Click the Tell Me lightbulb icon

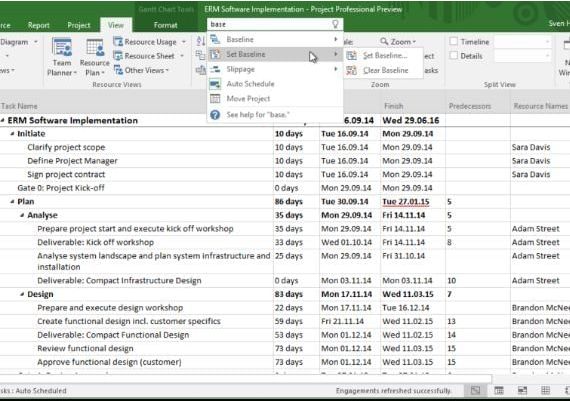click(335, 24)
